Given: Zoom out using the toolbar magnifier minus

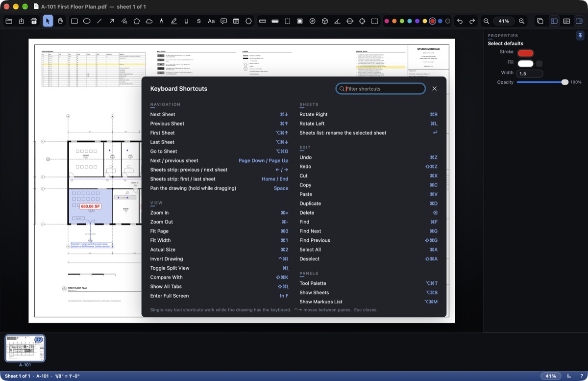Looking at the screenshot, I should tap(486, 21).
